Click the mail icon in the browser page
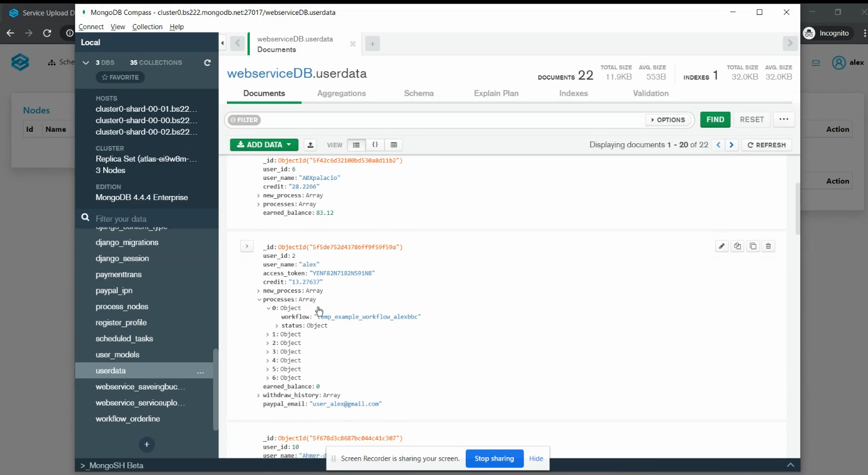868x475 pixels. pyautogui.click(x=816, y=63)
